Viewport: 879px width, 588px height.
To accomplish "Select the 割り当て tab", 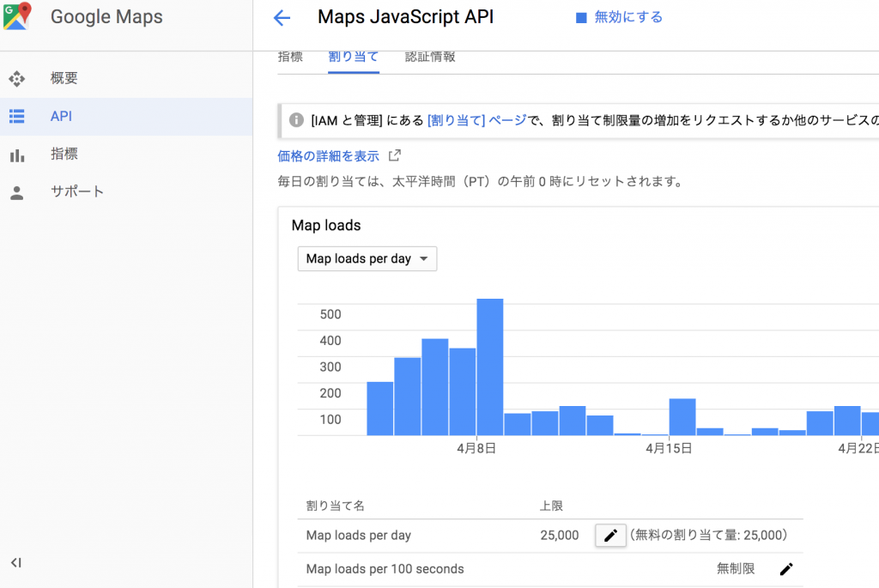I will (x=354, y=58).
